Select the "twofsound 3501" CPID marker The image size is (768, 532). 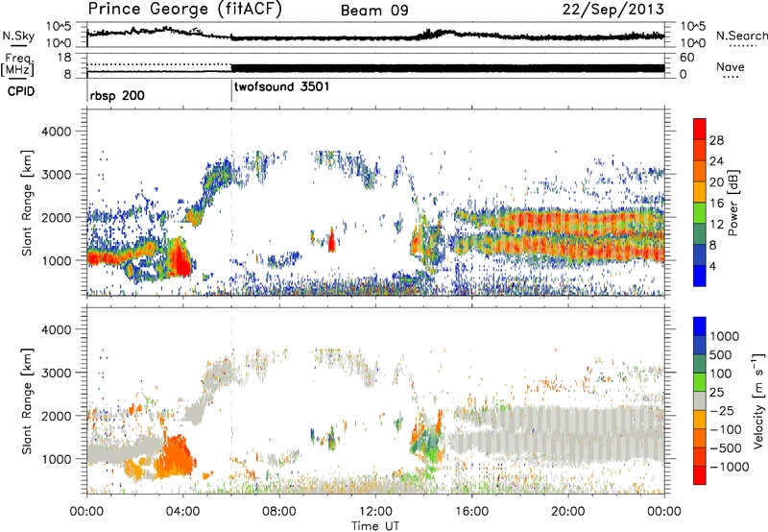point(282,86)
